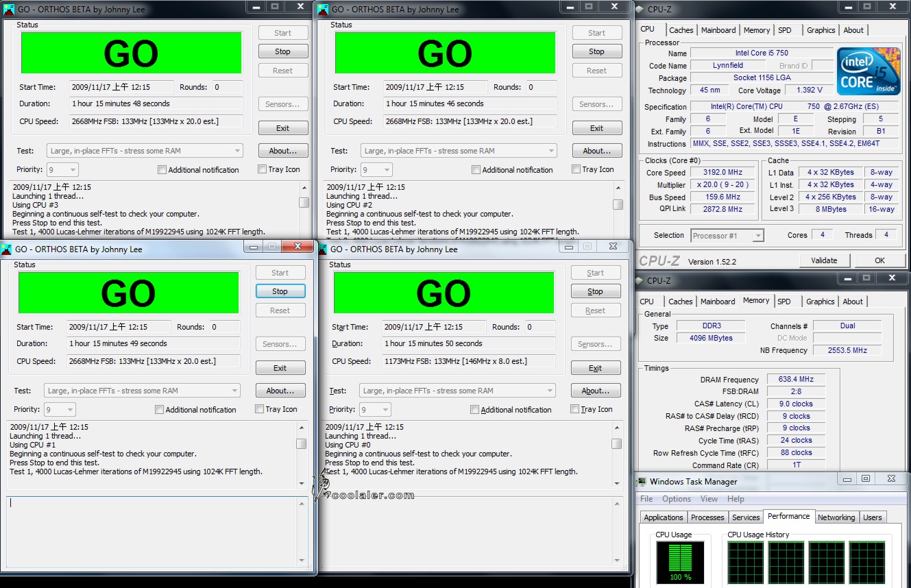Open SPD tab in CPU-Z memory timings window
The height and width of the screenshot is (588, 911).
pyautogui.click(x=784, y=302)
